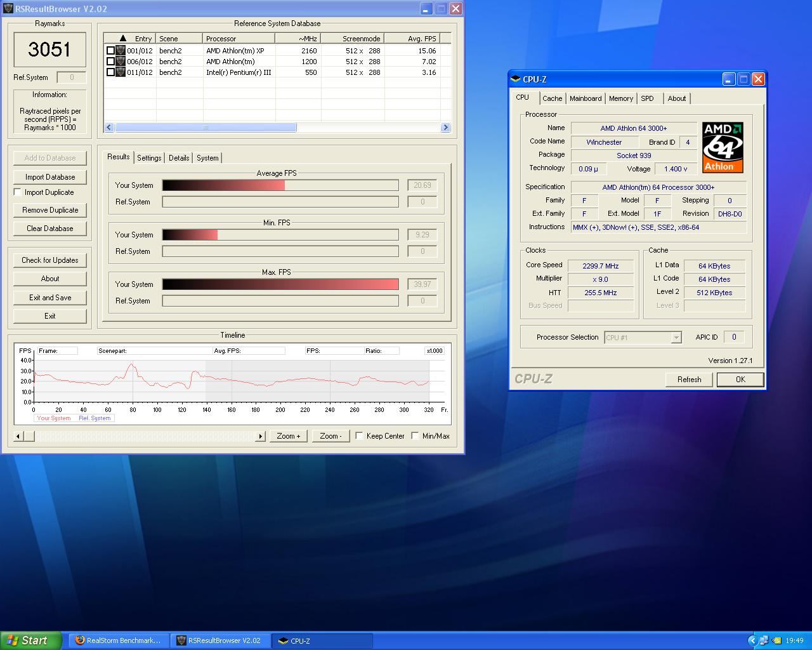The image size is (812, 650).
Task: Click the Screenmode column header
Action: tap(353, 39)
